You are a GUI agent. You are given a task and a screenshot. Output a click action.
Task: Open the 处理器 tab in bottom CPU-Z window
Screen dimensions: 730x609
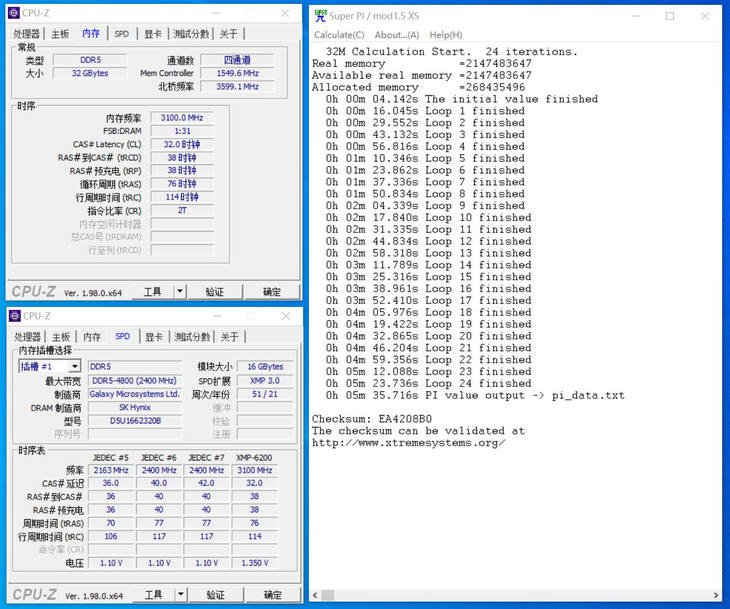27,337
